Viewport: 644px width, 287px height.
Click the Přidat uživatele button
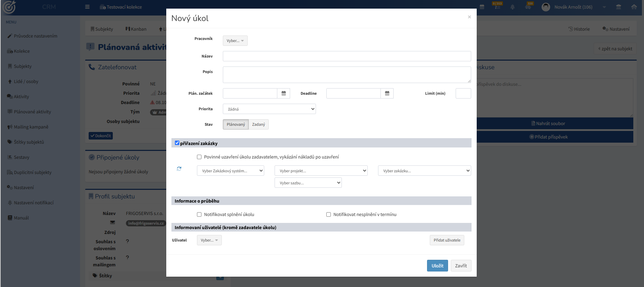[447, 240]
